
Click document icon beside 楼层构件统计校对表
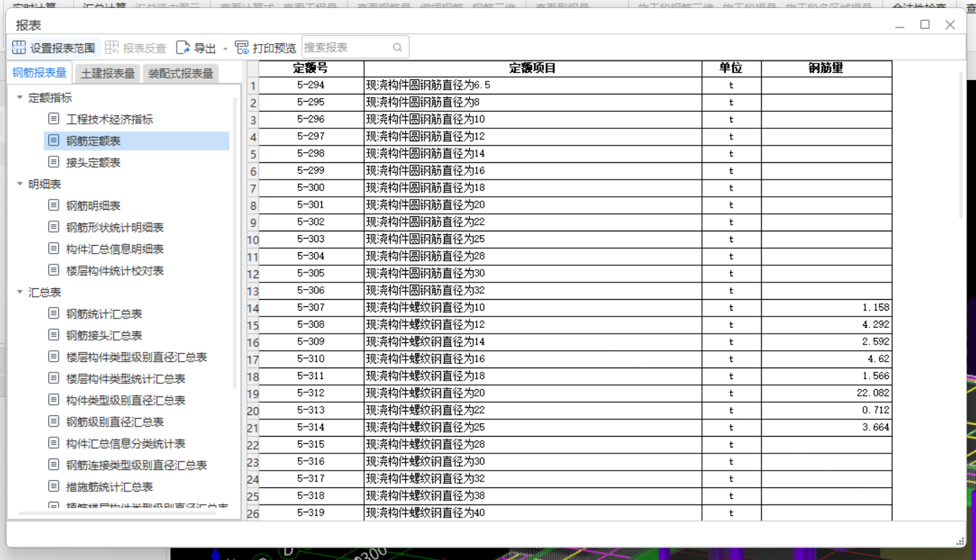point(53,270)
